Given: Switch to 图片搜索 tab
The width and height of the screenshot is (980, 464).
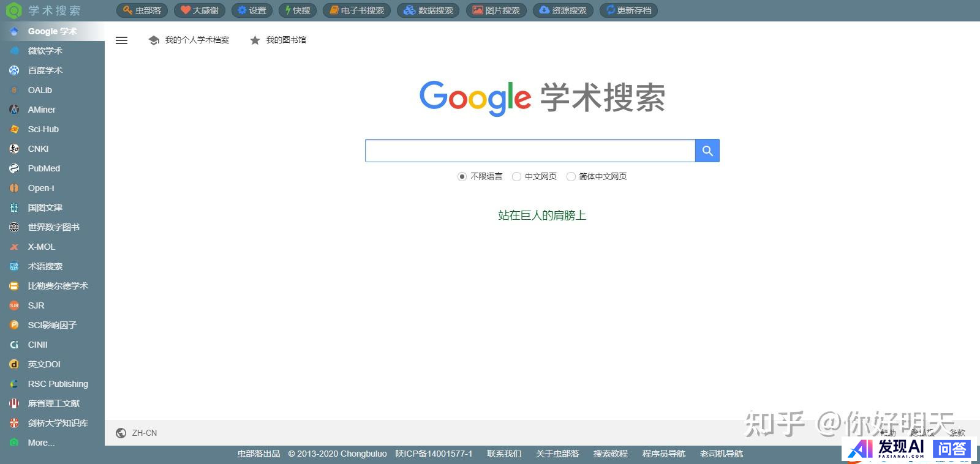Looking at the screenshot, I should (x=496, y=10).
